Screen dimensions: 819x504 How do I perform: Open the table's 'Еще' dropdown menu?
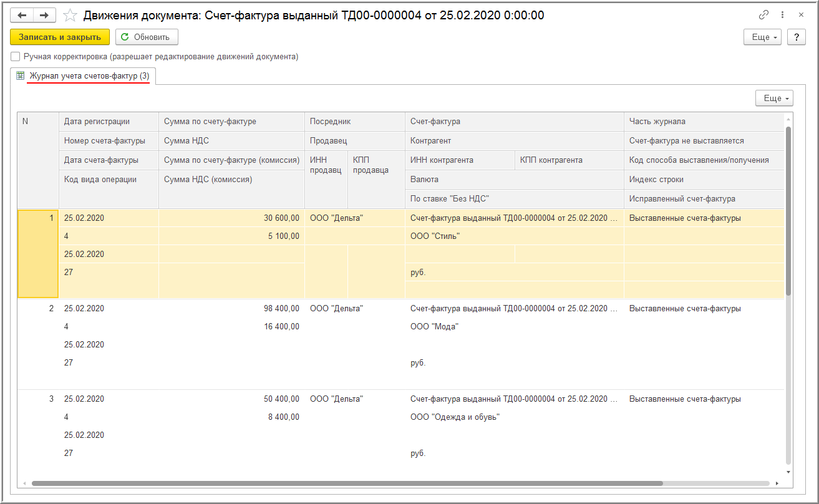coord(774,99)
